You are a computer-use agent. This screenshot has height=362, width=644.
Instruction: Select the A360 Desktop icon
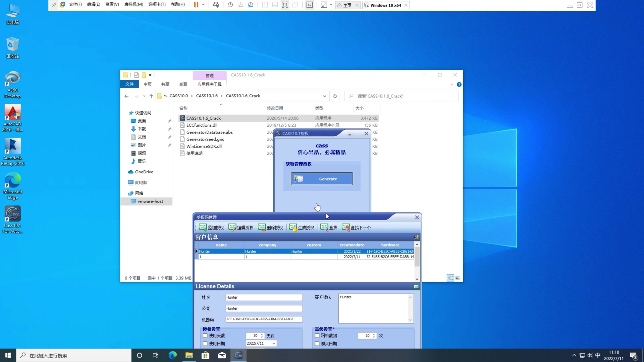tap(13, 84)
